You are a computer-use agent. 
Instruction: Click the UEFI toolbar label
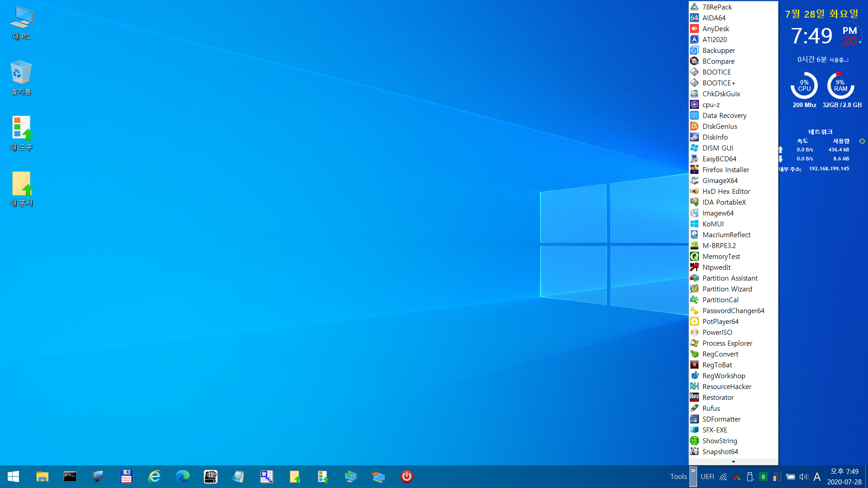(x=708, y=477)
